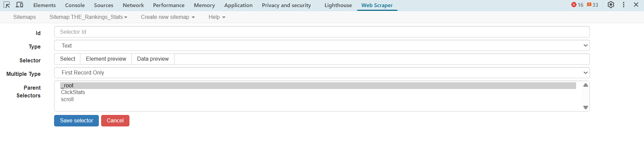
Task: Click the parent selectors scroll up arrow
Action: pyautogui.click(x=586, y=85)
